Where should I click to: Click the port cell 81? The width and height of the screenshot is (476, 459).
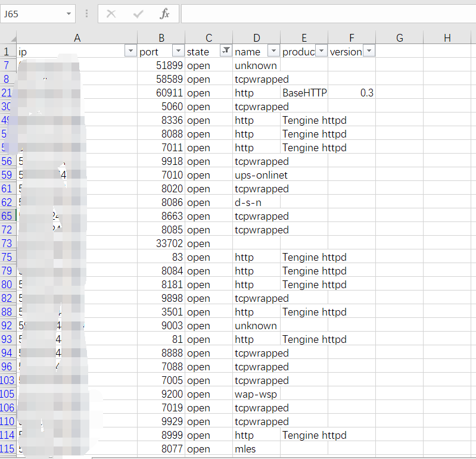pyautogui.click(x=161, y=339)
